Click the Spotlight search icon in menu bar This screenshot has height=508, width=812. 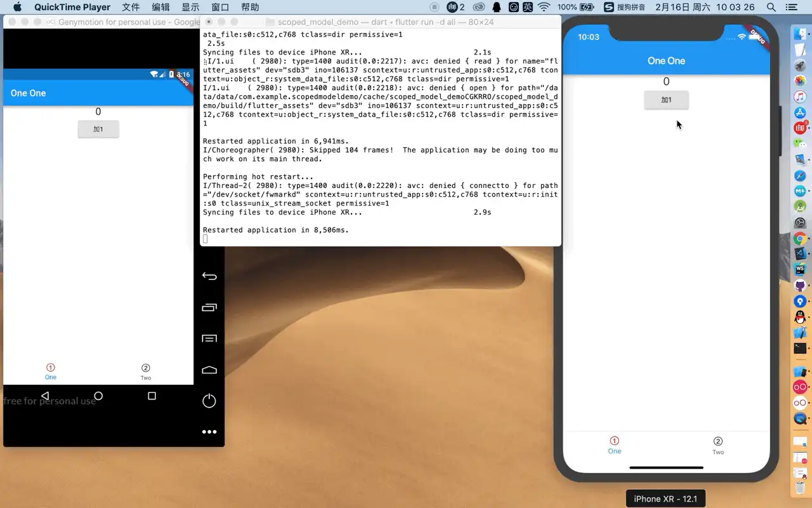771,7
